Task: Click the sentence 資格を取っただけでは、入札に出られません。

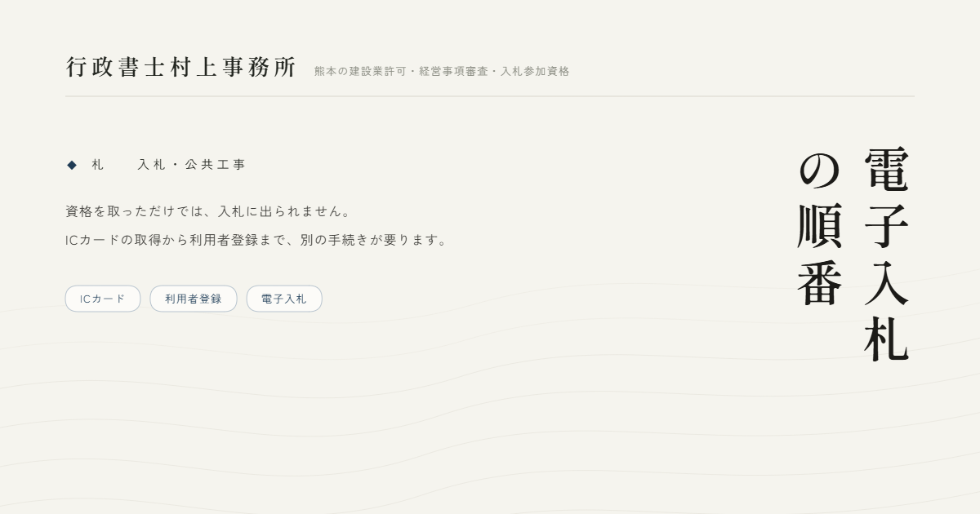Action: (209, 211)
